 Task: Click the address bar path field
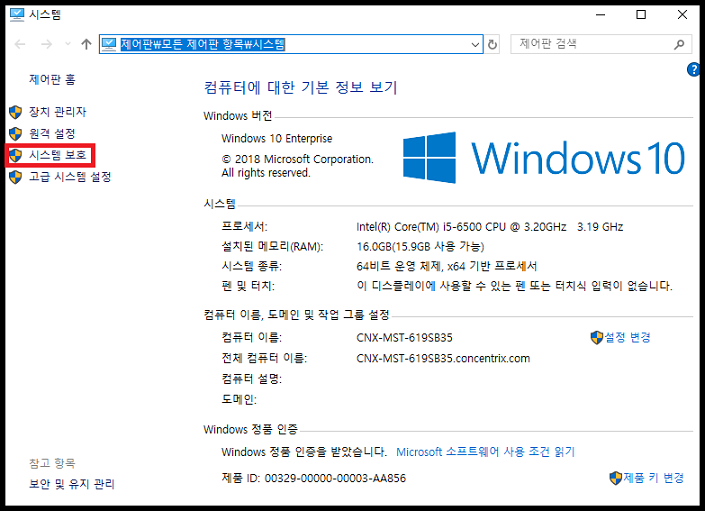click(x=291, y=44)
